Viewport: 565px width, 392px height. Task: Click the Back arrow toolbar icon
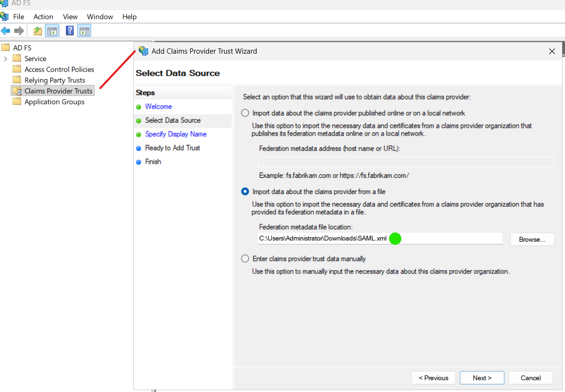(5, 31)
